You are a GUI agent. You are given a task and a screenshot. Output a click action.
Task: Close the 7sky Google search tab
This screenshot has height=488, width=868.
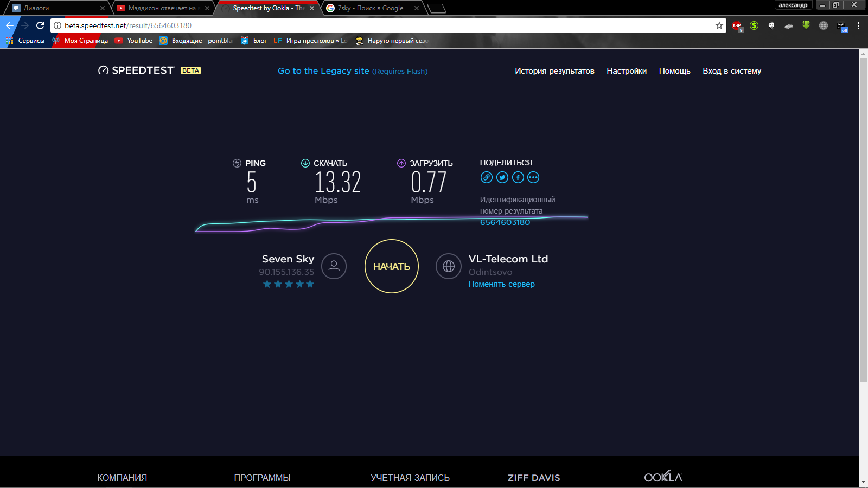point(417,8)
